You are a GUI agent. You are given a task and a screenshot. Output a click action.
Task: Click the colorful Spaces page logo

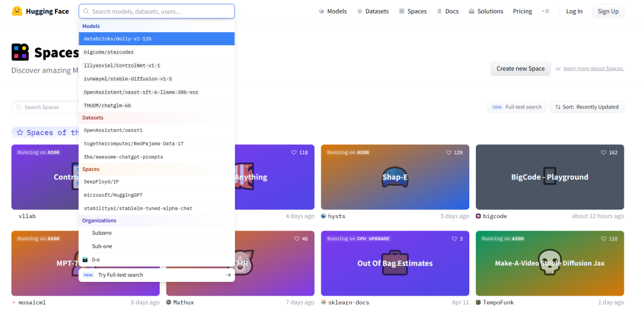[x=20, y=52]
